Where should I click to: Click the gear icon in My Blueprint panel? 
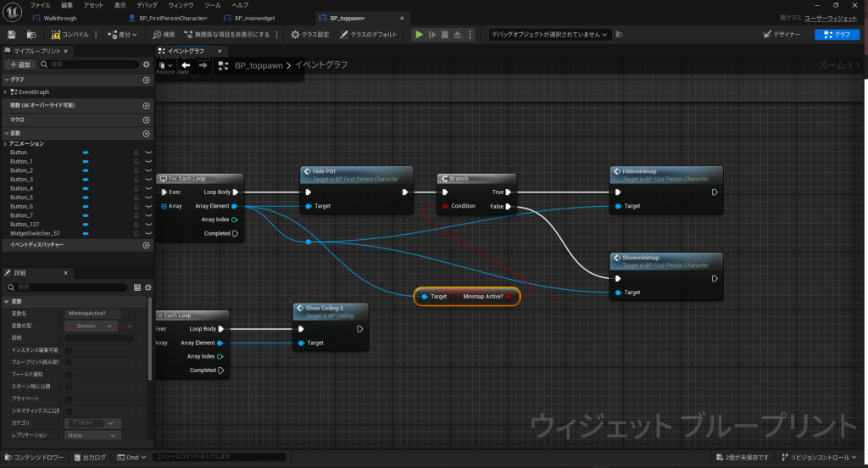click(147, 64)
